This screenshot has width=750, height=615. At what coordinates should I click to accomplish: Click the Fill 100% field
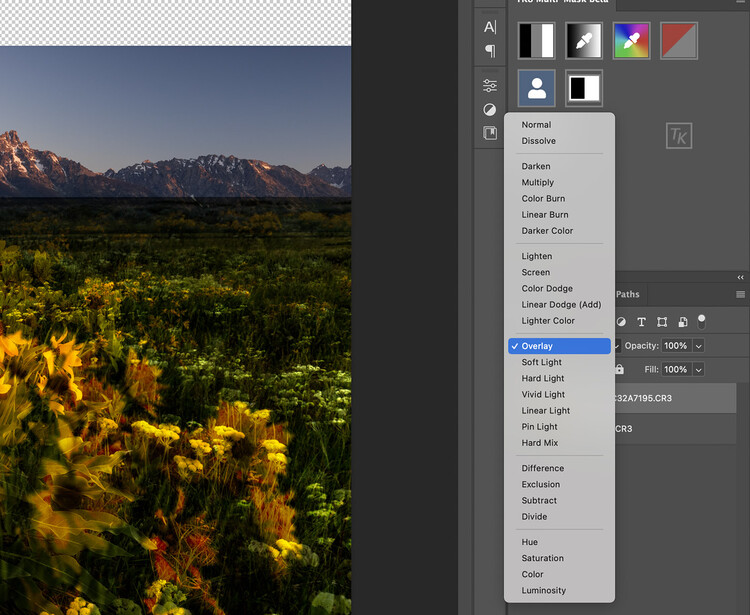(x=676, y=369)
